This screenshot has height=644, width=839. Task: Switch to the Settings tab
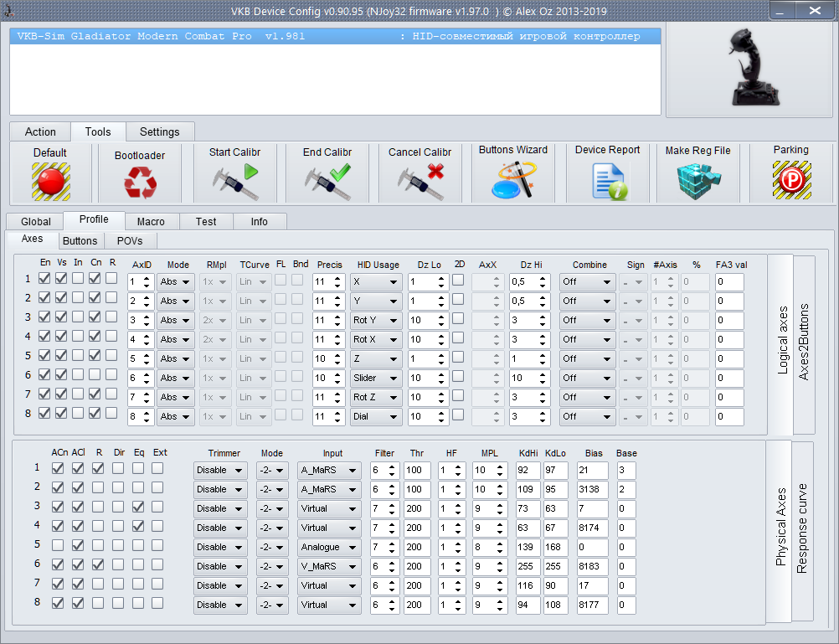coord(159,131)
